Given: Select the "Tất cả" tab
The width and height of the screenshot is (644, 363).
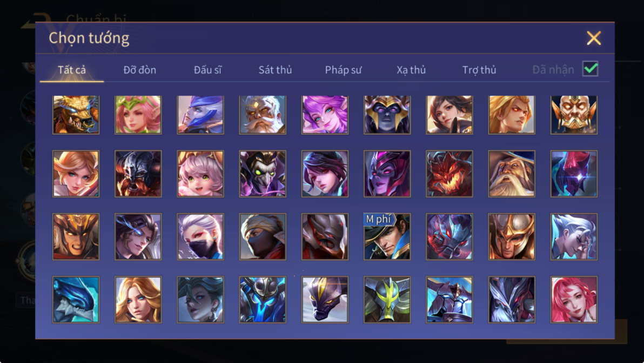Looking at the screenshot, I should click(x=72, y=70).
